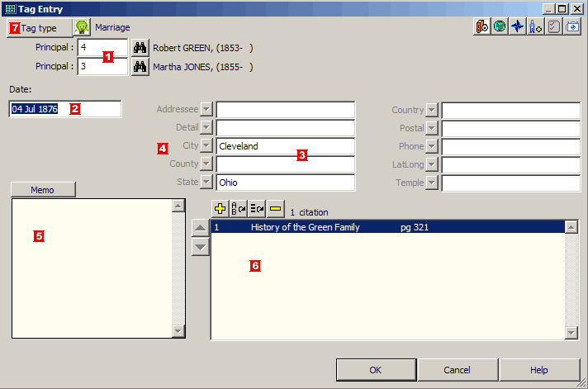The height and width of the screenshot is (389, 588).
Task: Open the Addressee dropdown arrow
Action: [206, 109]
